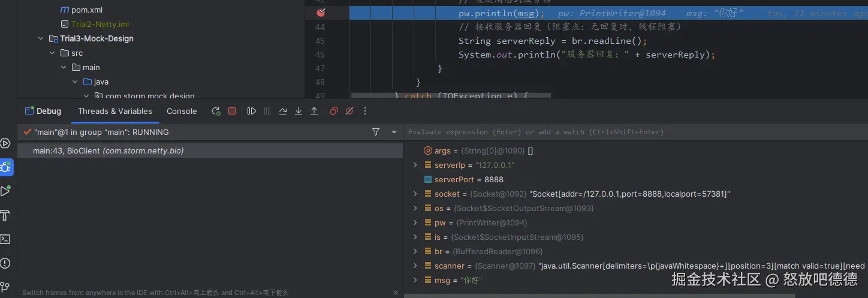Select the args variable row
This screenshot has width=868, height=298.
[x=635, y=150]
